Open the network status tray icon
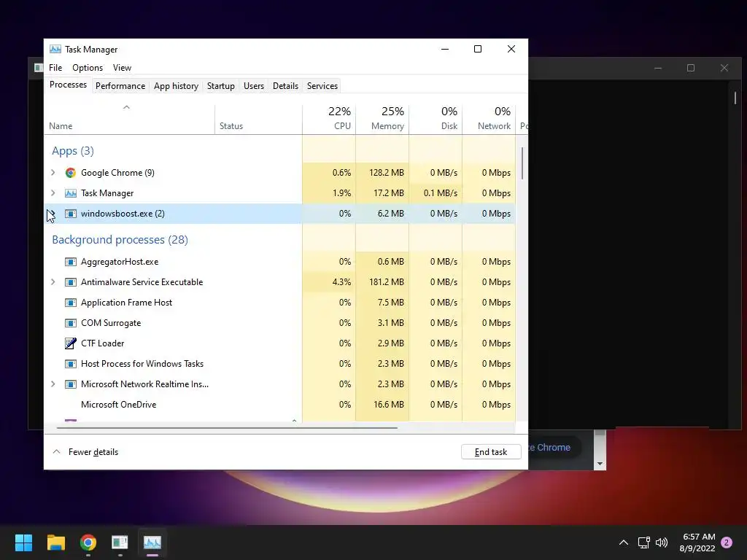The height and width of the screenshot is (560, 747). pyautogui.click(x=643, y=542)
